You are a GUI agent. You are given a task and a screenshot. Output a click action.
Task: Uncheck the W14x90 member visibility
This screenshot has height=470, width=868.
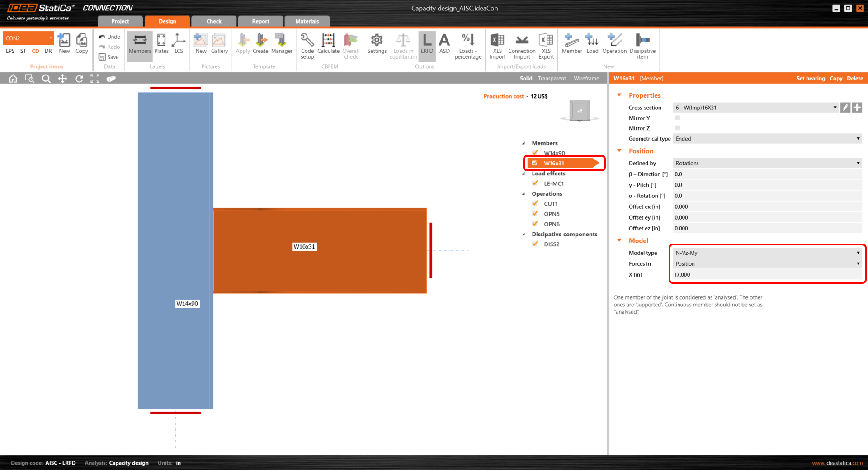(x=535, y=153)
